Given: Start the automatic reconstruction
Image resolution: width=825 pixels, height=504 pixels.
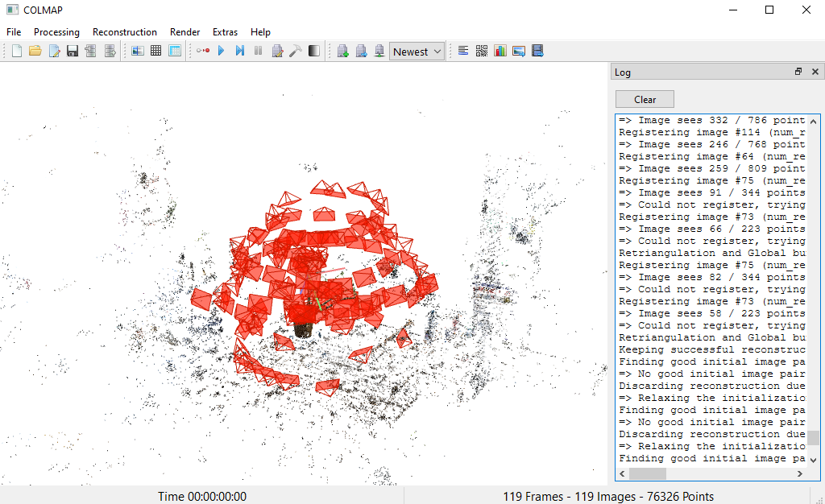Looking at the screenshot, I should [201, 50].
